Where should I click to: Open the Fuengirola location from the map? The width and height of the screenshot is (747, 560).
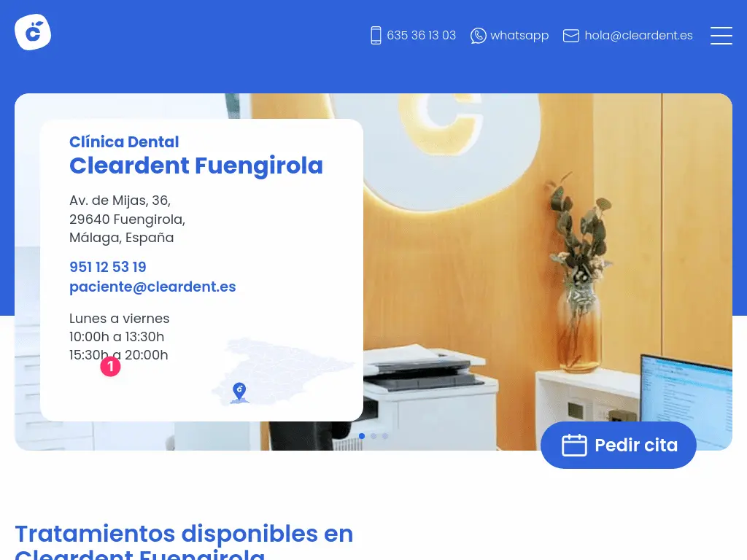(239, 392)
